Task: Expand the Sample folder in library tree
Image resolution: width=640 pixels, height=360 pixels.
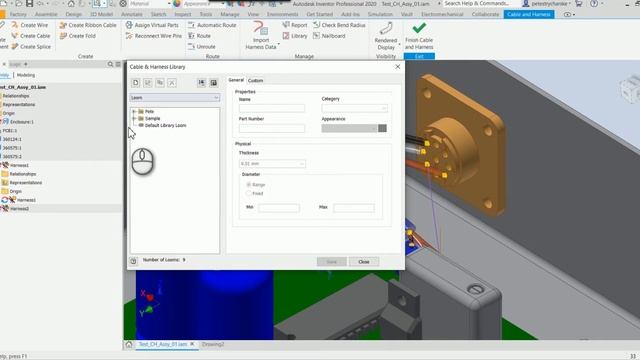Action: 134,118
